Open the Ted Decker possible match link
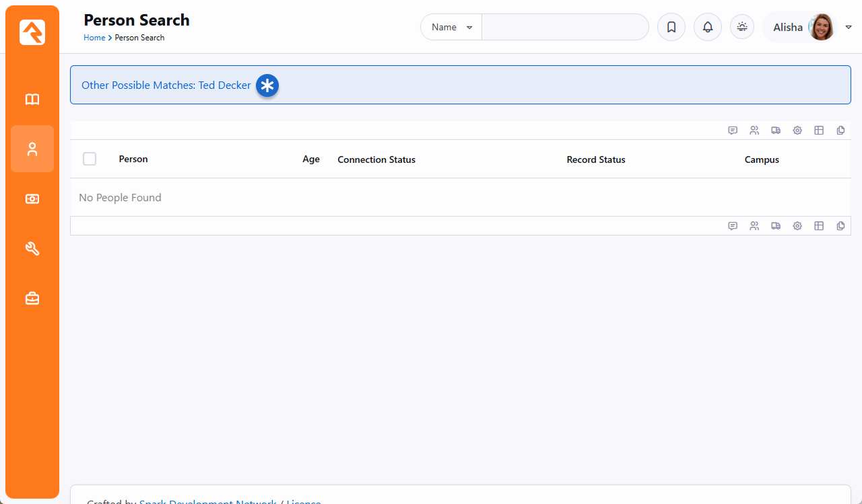 pos(224,85)
